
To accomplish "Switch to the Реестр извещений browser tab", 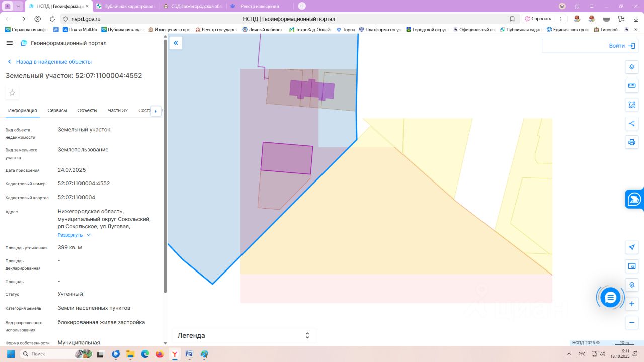I will tap(261, 6).
